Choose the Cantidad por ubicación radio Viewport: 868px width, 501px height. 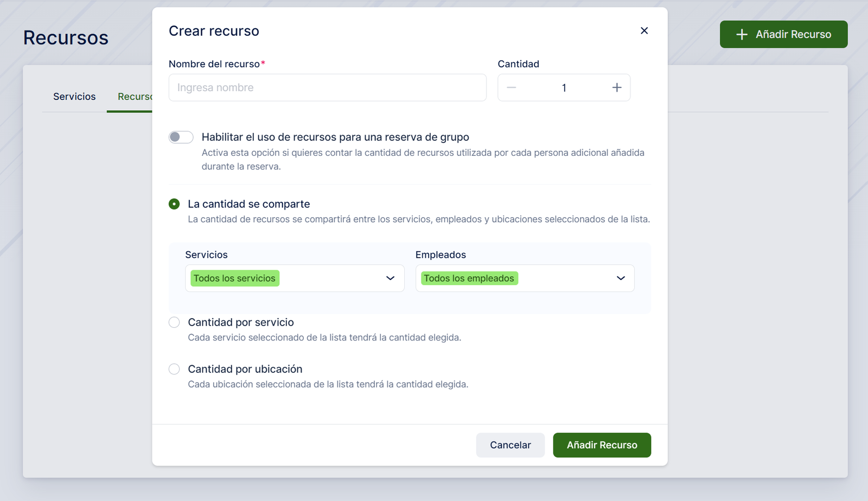pyautogui.click(x=174, y=369)
